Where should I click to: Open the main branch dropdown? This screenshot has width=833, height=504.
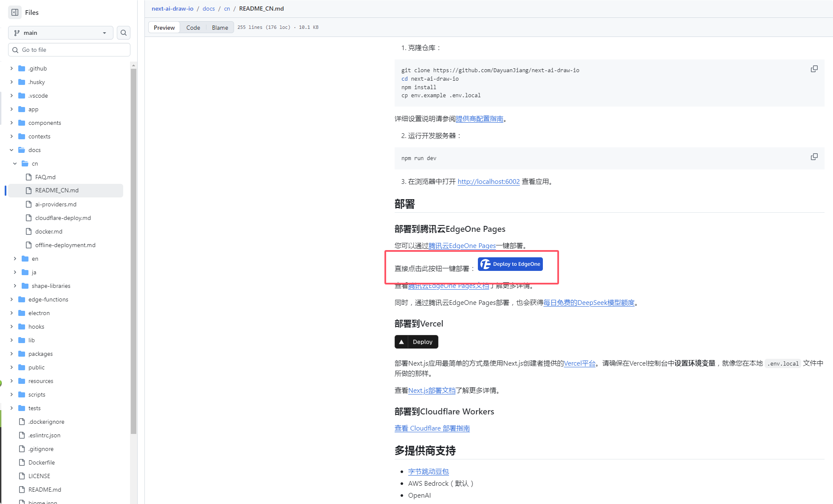(60, 33)
